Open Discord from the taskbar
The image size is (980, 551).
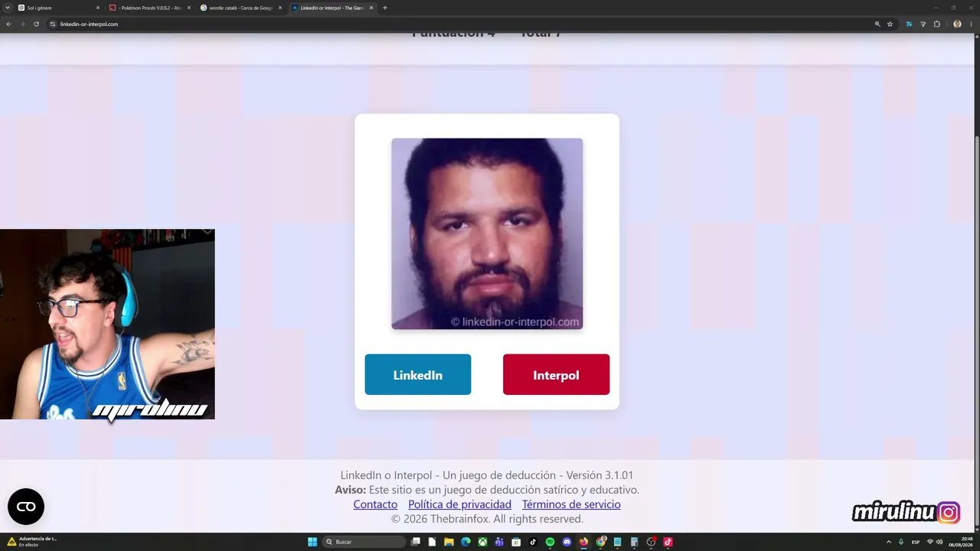pyautogui.click(x=567, y=542)
